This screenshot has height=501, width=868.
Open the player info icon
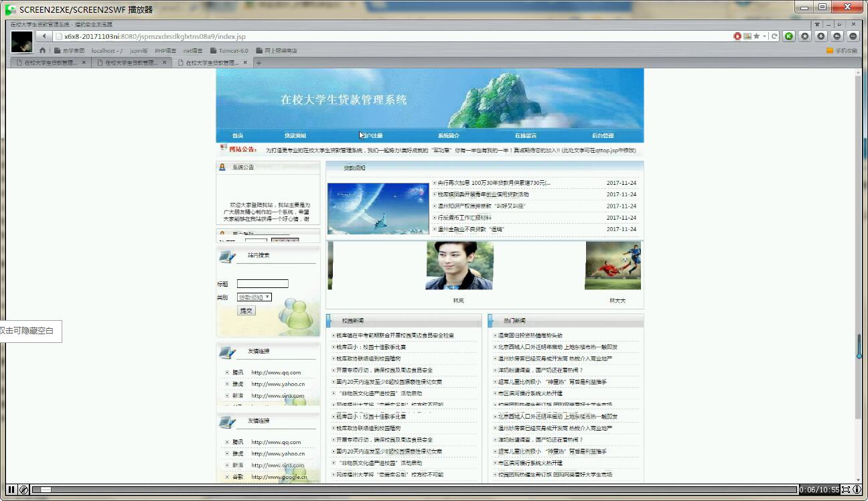pyautogui.click(x=857, y=490)
